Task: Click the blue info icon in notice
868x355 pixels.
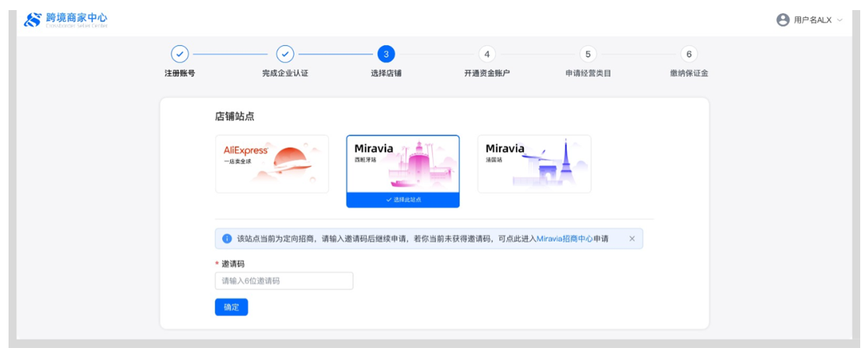Action: (x=227, y=238)
